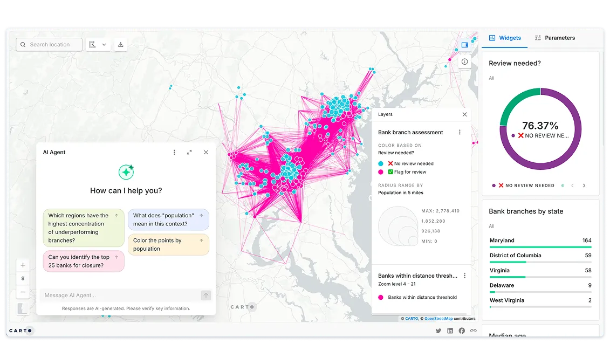Expand the AI Agent panel to fullscreen
Viewport: 610px width, 364px height.
tap(189, 153)
